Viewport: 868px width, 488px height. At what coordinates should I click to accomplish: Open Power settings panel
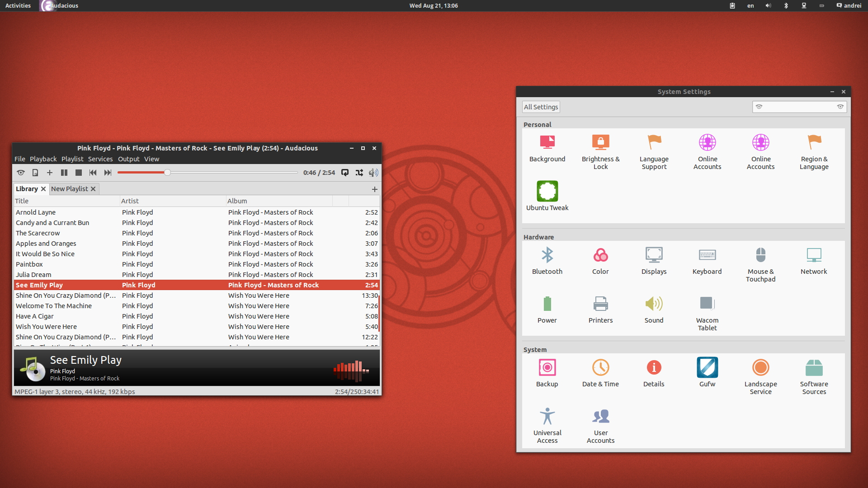pos(547,310)
